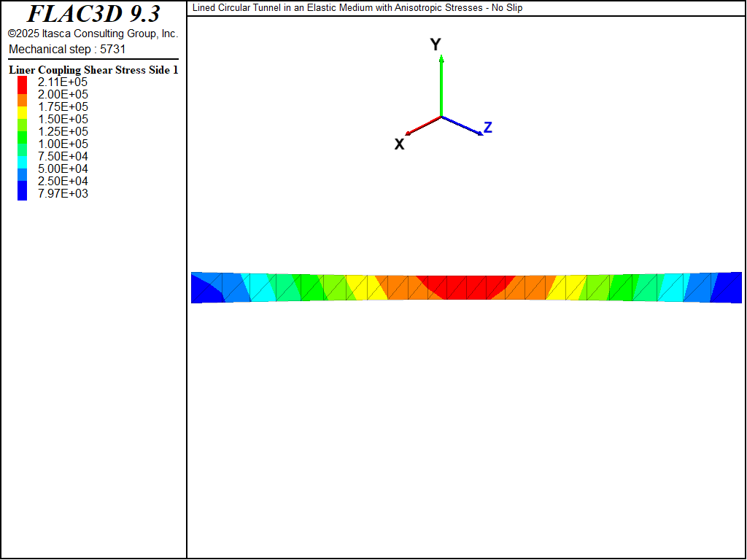Image resolution: width=747 pixels, height=560 pixels.
Task: Select the yellow legend color swatch
Action: [23, 112]
